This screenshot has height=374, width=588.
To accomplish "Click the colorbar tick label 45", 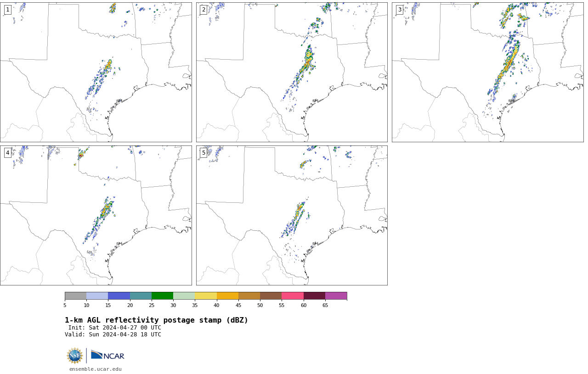I will [x=238, y=305].
